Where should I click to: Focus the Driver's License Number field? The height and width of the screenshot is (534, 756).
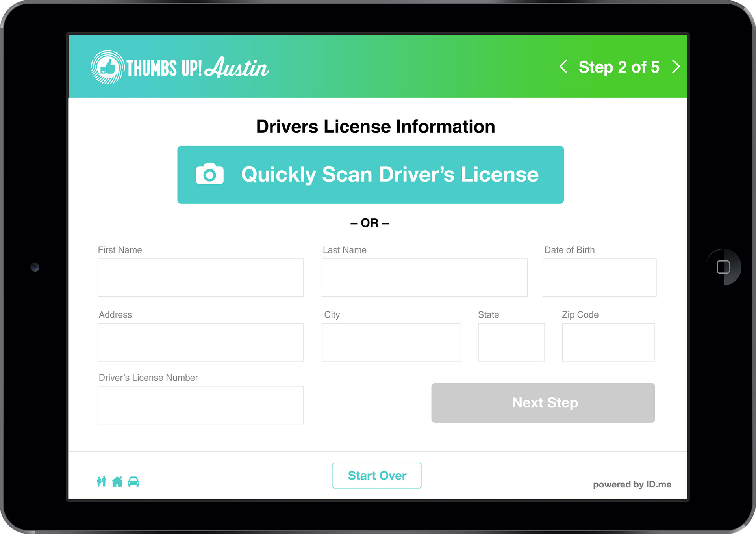(200, 405)
